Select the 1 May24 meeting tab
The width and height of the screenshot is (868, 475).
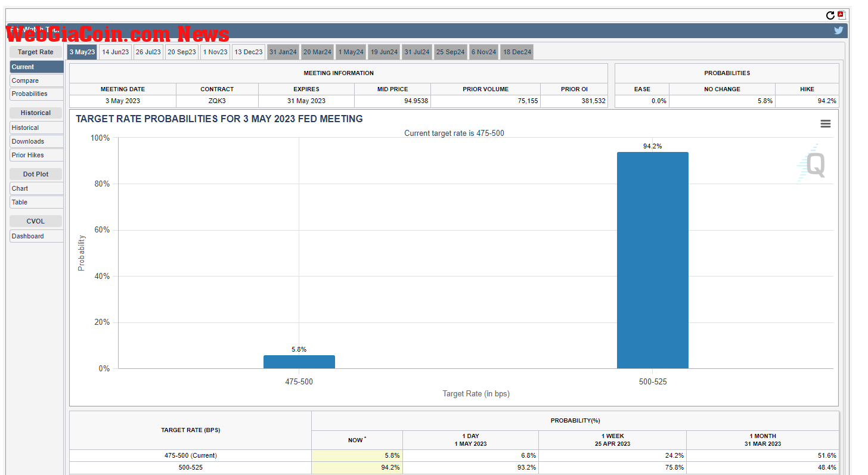tap(351, 52)
